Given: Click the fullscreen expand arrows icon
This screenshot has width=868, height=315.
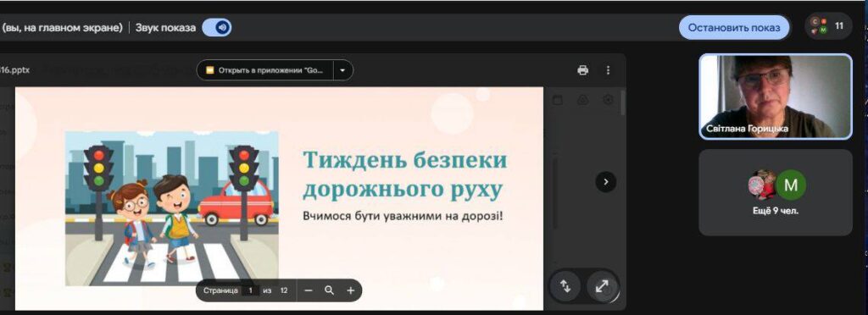Looking at the screenshot, I should point(602,286).
